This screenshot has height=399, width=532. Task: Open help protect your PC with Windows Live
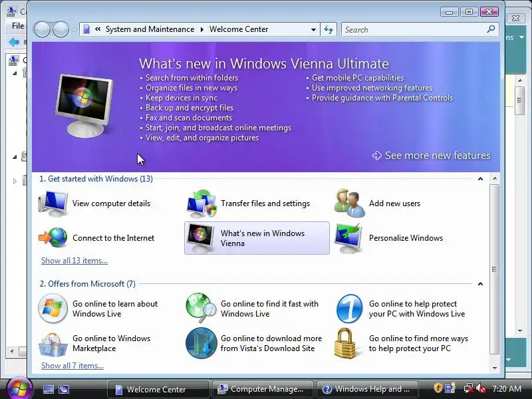pos(400,309)
